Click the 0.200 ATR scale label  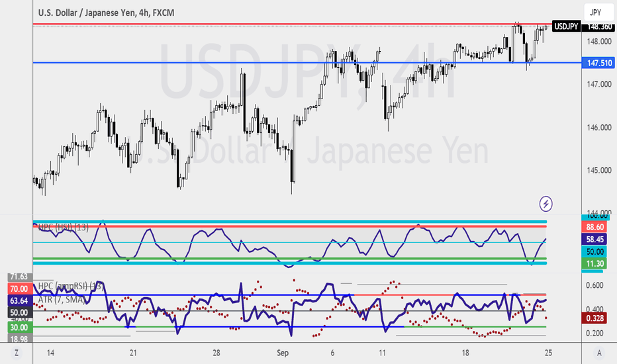pyautogui.click(x=594, y=334)
